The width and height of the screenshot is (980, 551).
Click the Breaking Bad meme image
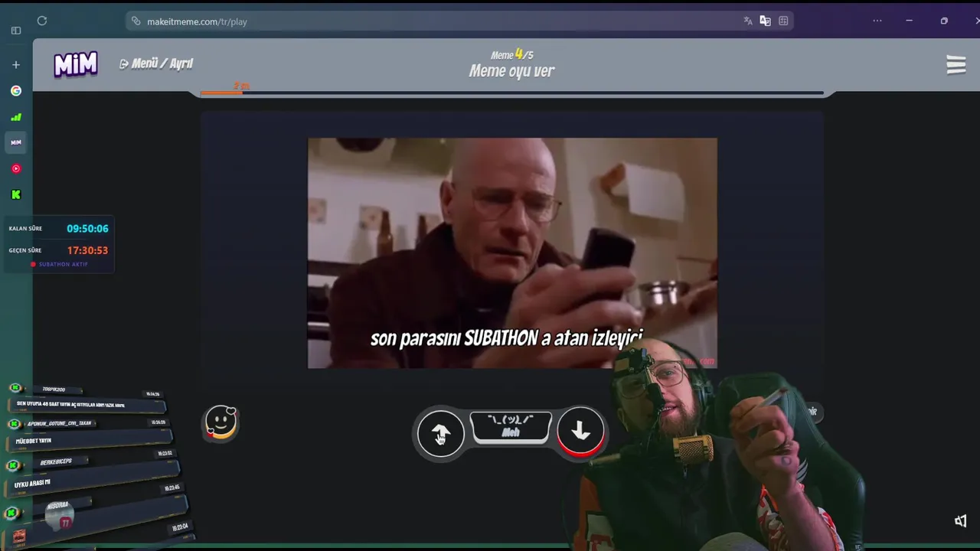[x=512, y=253]
